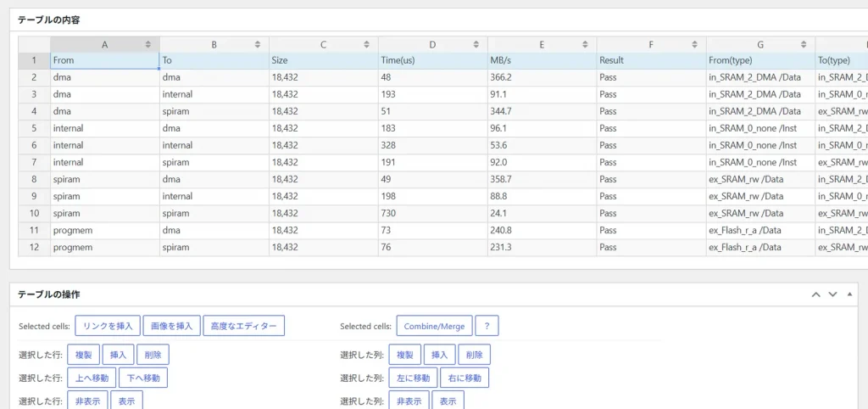Screen dimensions: 868x409
Task: Select 'ex_Flash_r_a /Data' cell in row 11
Action: tap(760, 231)
